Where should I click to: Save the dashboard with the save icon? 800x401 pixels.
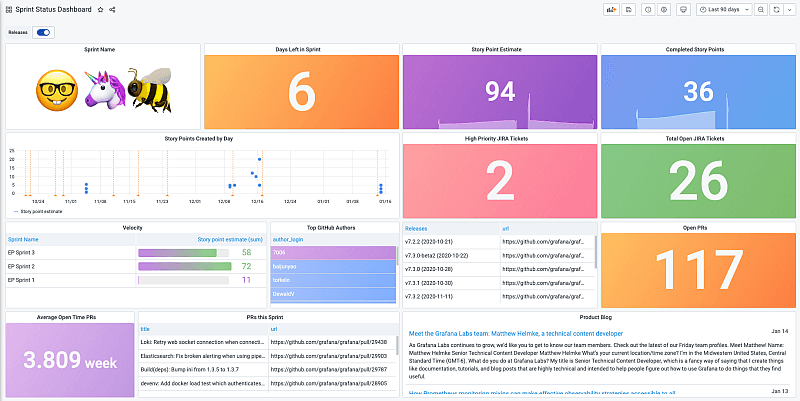click(x=629, y=10)
